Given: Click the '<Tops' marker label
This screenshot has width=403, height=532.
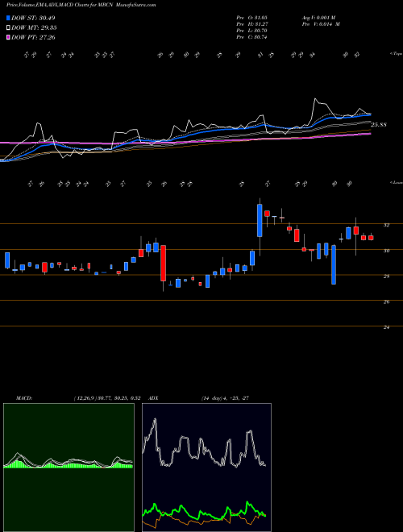Looking at the screenshot, I should pos(395,54).
